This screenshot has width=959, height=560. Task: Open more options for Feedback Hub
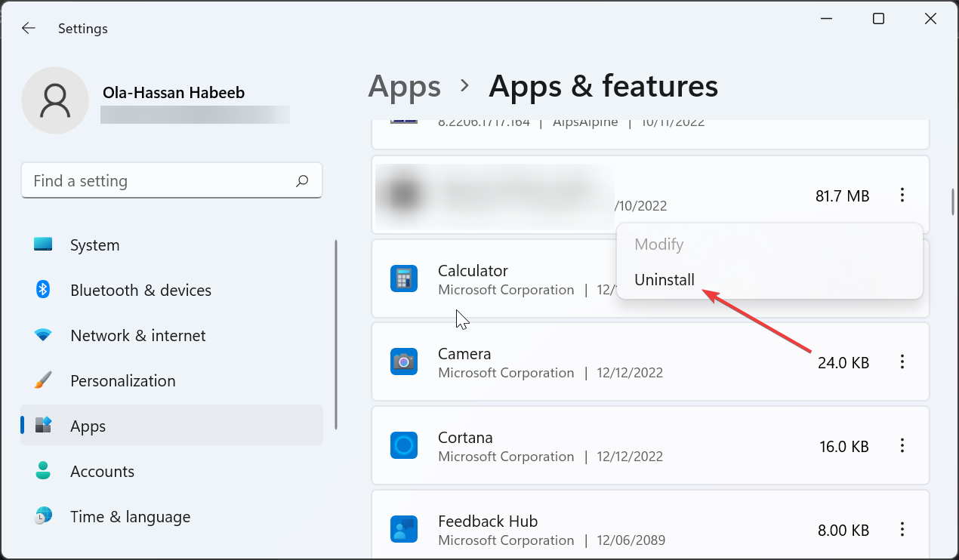click(902, 530)
